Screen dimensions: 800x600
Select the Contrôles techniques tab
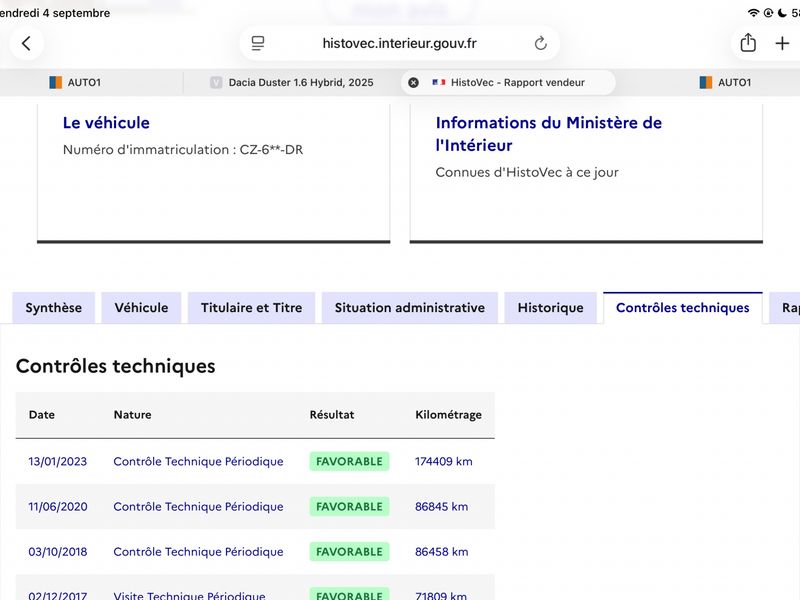683,308
